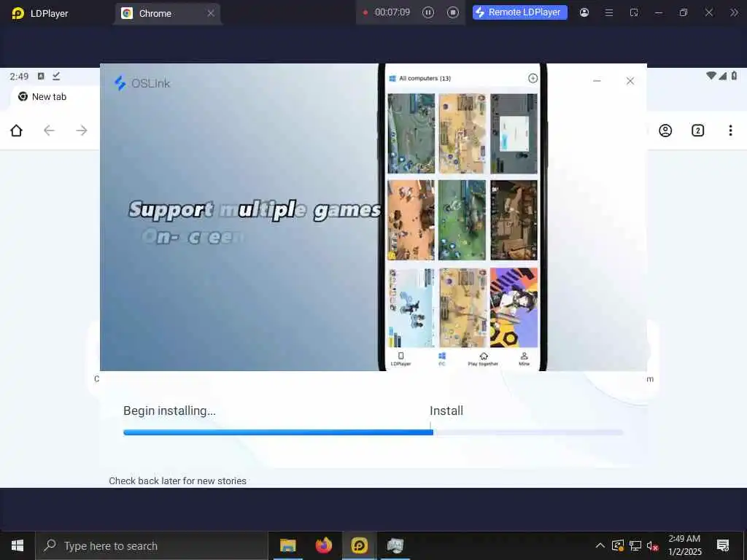Click the Install step label
The width and height of the screenshot is (747, 560).
coord(446,411)
